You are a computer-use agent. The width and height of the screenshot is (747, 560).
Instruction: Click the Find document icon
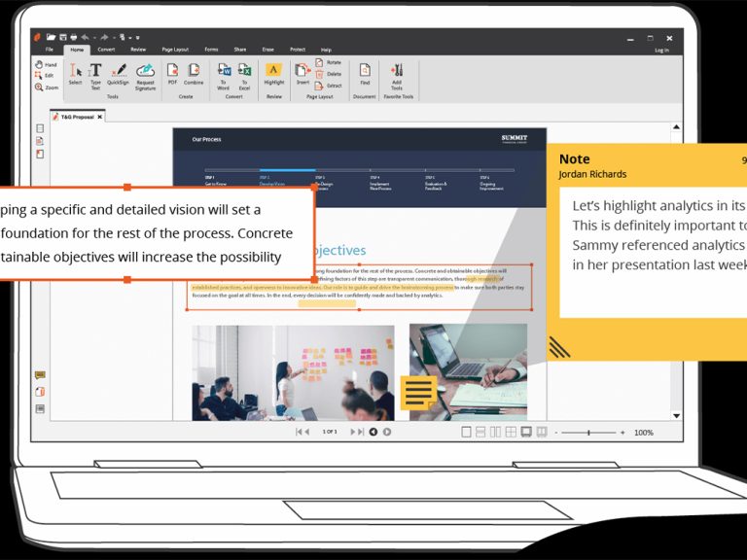coord(365,74)
